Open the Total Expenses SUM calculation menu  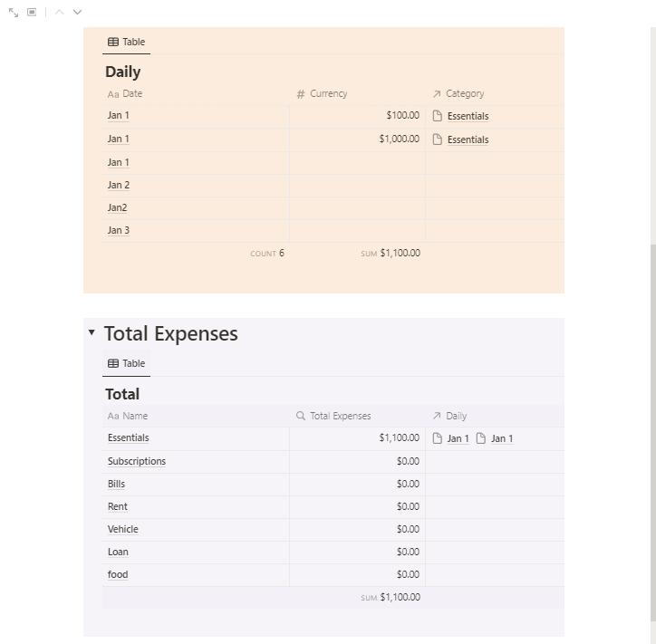coord(391,598)
